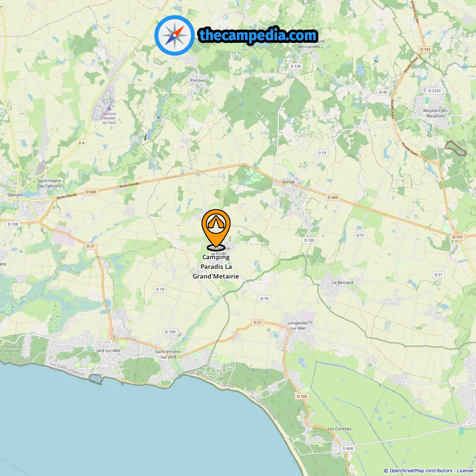Click the Camping Paradis La Grand'Metairie label

click(x=216, y=267)
